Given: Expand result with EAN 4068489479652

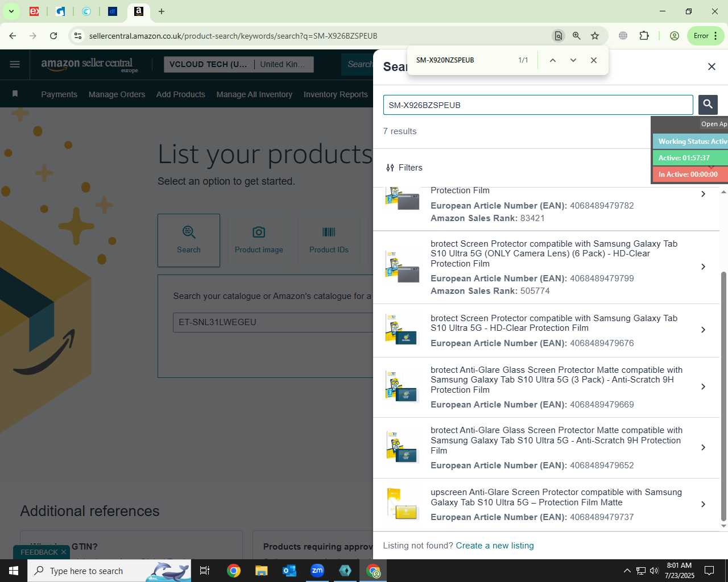Looking at the screenshot, I should pos(704,447).
